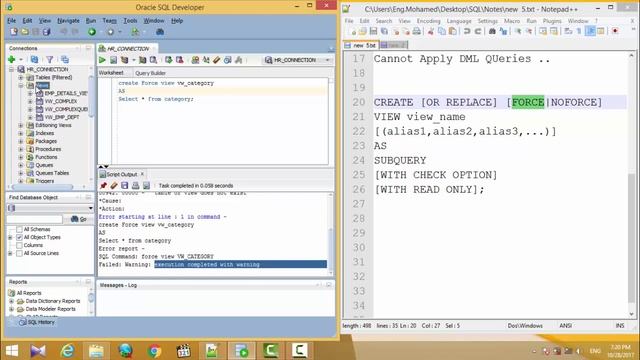Select the Data Modeler Reports node
640x360 pixels.
50,309
